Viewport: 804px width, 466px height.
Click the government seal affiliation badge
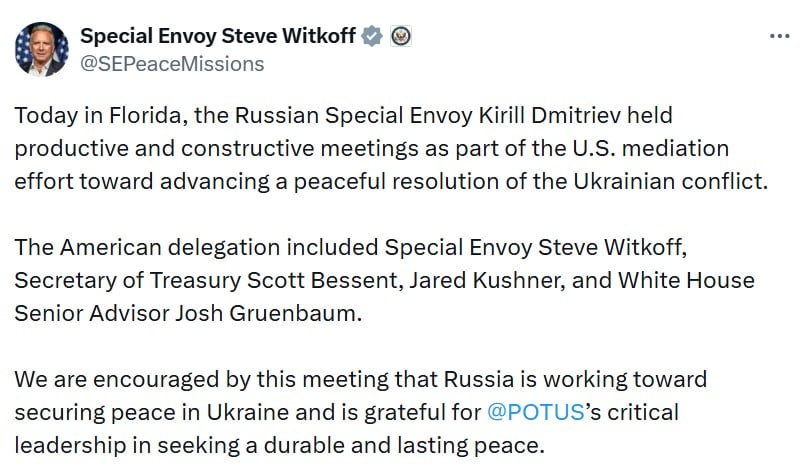click(400, 37)
